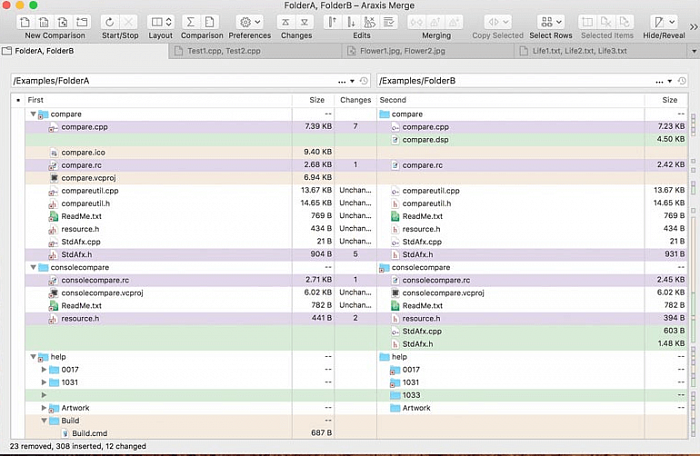The width and height of the screenshot is (700, 456).
Task: Switch to Flower1.jpg, Flower2.jpg tab
Action: (428, 51)
